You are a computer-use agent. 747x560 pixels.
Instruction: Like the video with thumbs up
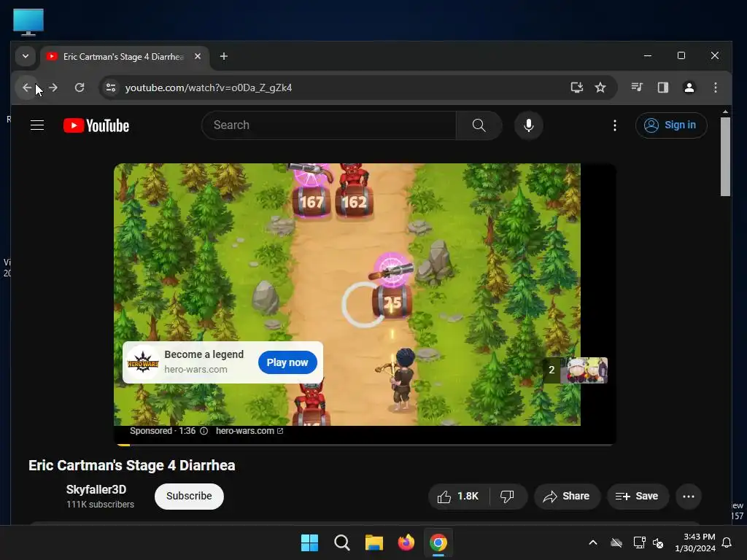click(458, 497)
